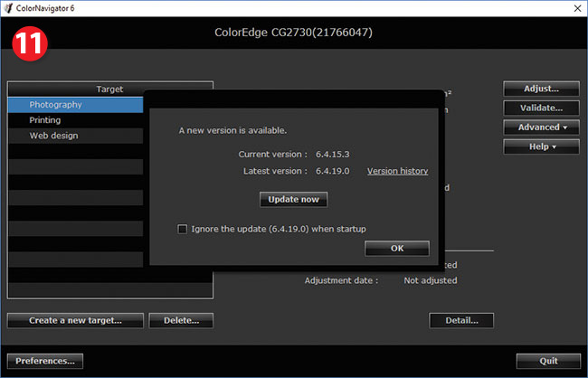Viewport: 588px width, 378px height.
Task: Quit ColorNavigator via the Quit button
Action: tap(548, 361)
